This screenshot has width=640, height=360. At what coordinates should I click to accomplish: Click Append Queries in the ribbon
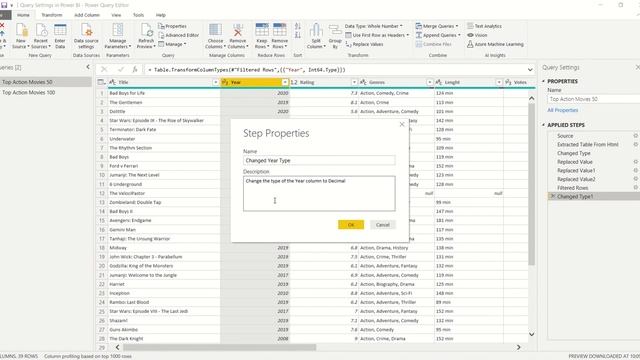point(438,35)
